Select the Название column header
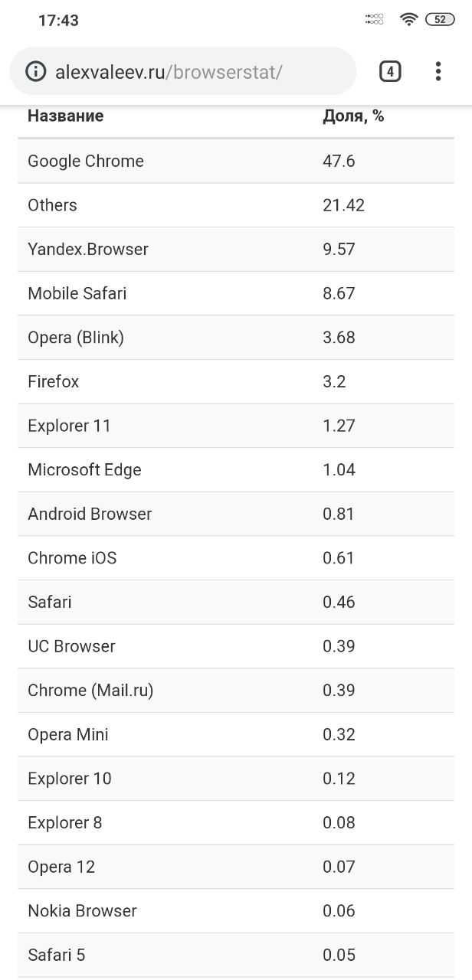The image size is (472, 980). [x=66, y=116]
